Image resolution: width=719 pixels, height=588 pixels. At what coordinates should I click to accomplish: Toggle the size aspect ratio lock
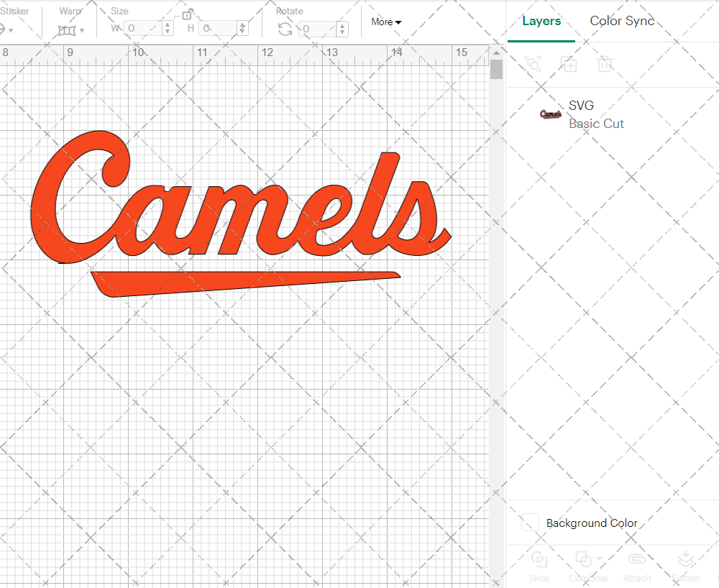click(187, 14)
